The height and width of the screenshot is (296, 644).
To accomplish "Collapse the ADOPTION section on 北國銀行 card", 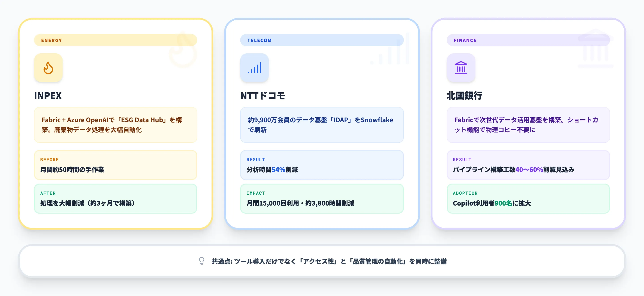I will point(528,199).
